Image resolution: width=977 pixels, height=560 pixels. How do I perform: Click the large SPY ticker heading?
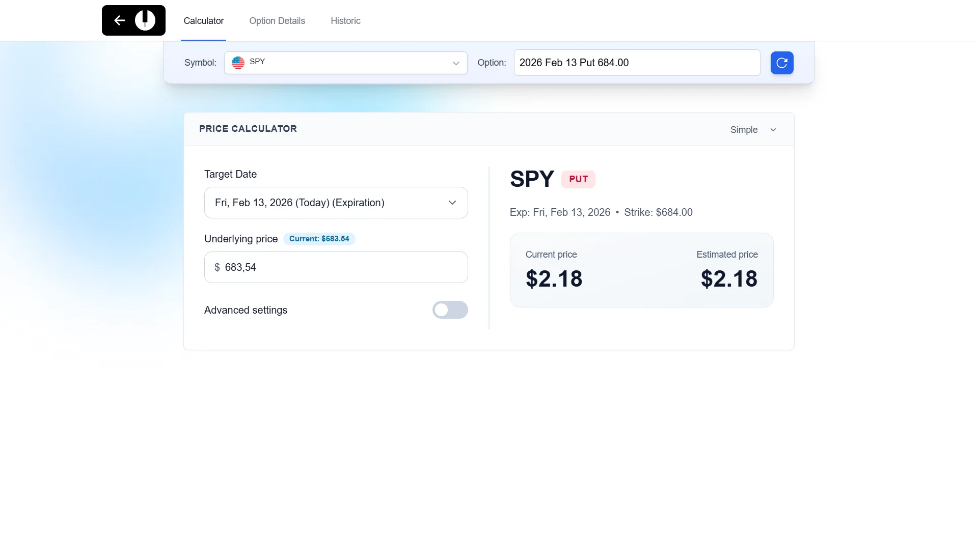pyautogui.click(x=532, y=179)
